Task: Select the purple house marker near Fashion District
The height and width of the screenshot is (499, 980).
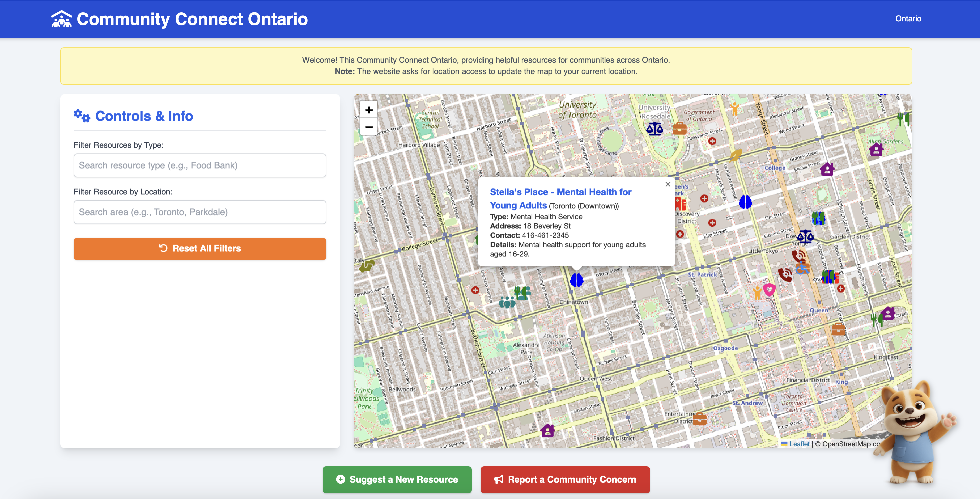Action: (x=547, y=431)
